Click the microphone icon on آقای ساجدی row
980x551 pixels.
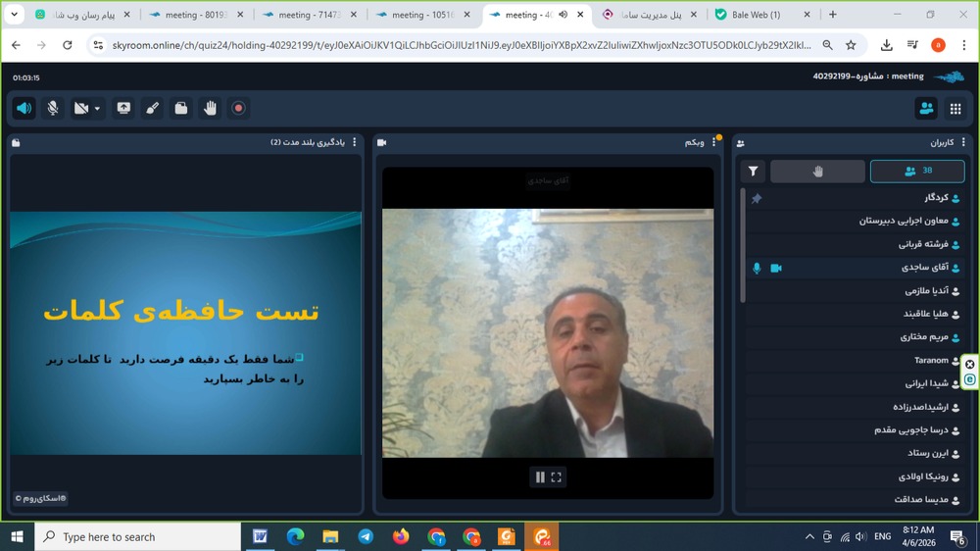coord(757,268)
